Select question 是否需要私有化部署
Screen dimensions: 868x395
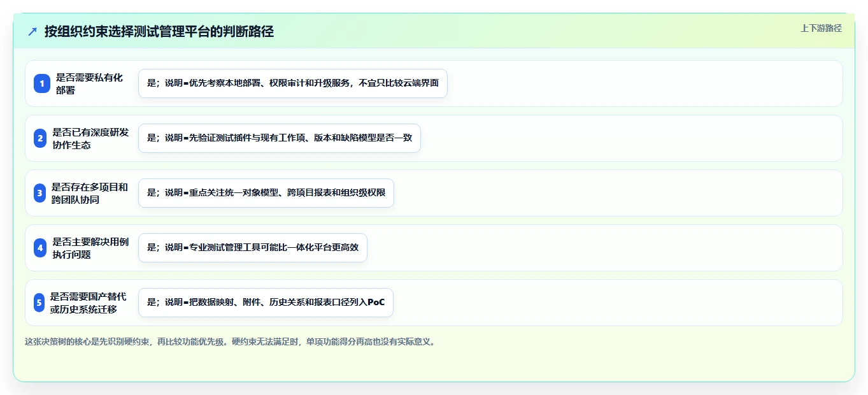[x=89, y=83]
